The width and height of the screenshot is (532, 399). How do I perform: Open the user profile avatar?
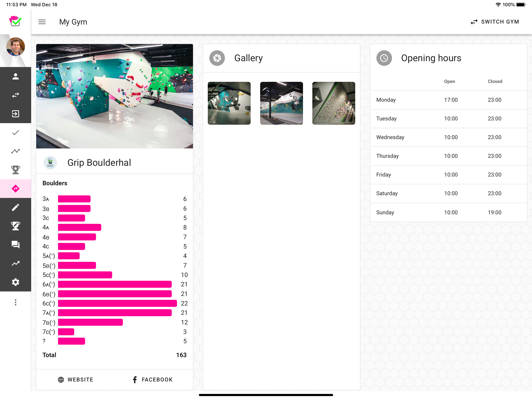click(15, 47)
